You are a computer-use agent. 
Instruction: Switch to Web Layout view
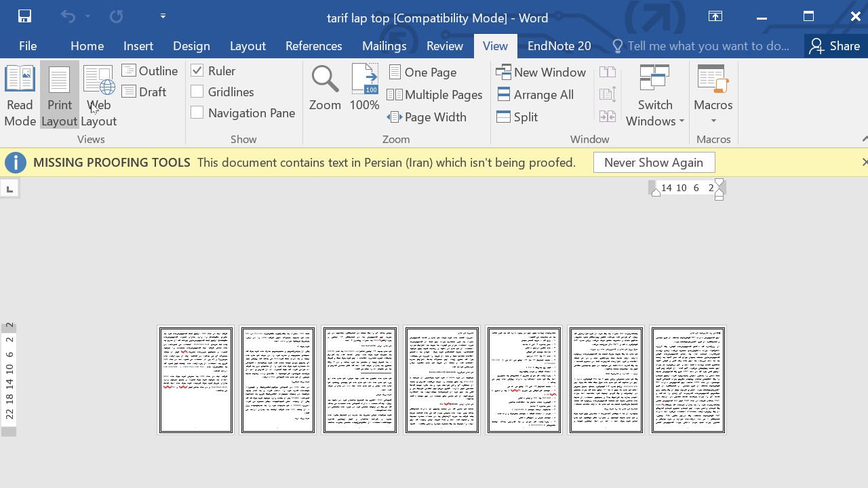tap(99, 96)
